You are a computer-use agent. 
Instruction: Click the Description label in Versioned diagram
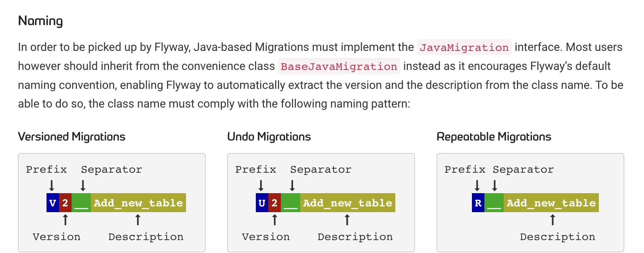point(146,237)
